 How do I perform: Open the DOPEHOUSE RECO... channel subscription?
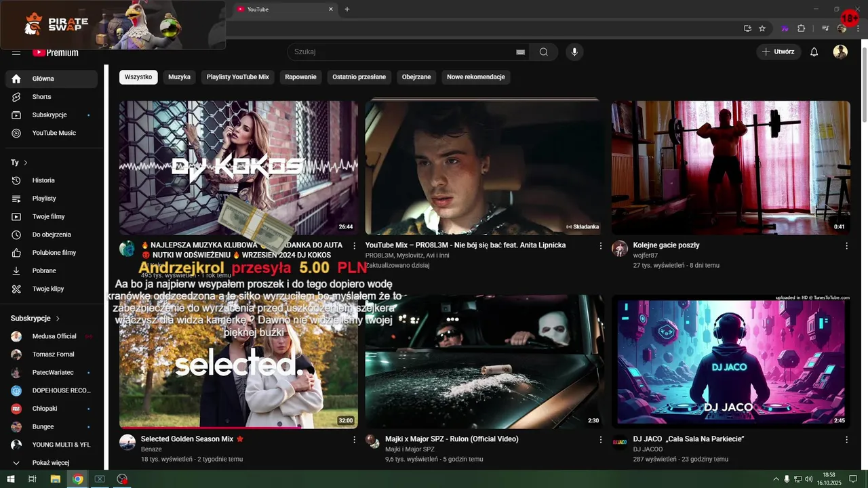pyautogui.click(x=52, y=390)
